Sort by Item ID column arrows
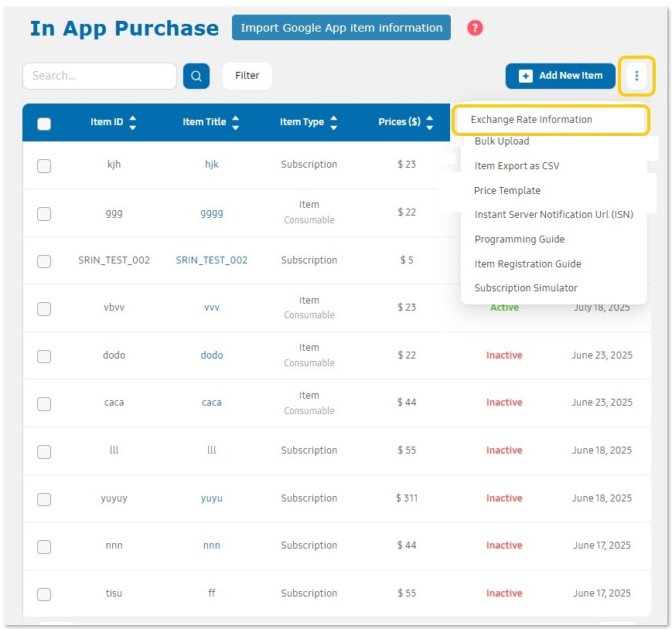 133,122
